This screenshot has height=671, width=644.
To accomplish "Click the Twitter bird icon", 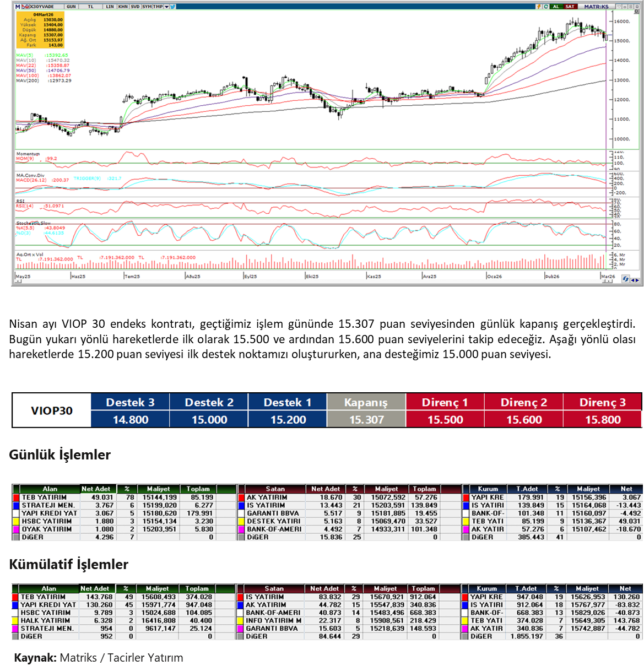I will (x=172, y=7).
